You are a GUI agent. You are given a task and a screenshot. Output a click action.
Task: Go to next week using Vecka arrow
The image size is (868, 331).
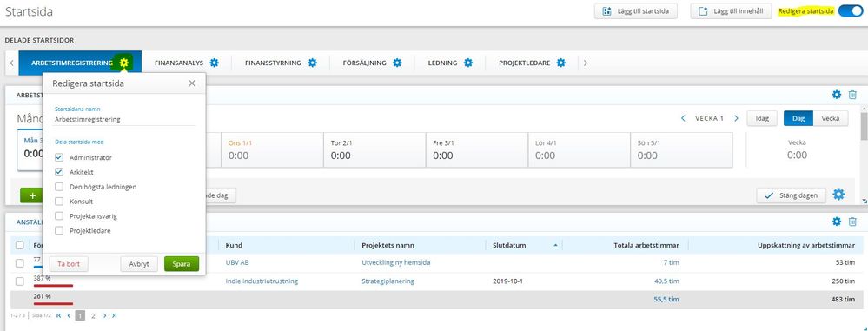click(x=736, y=118)
